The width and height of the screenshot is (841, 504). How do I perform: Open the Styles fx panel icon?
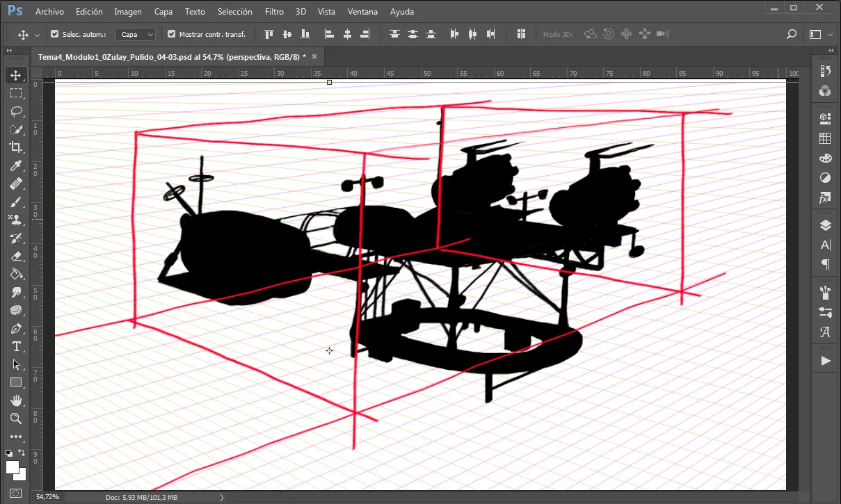[x=826, y=198]
